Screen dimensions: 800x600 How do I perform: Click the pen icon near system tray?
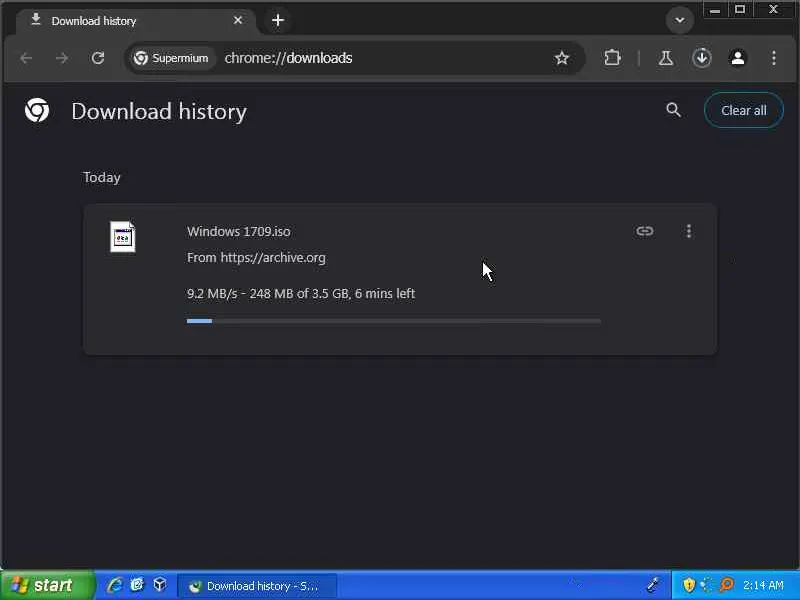tap(653, 584)
